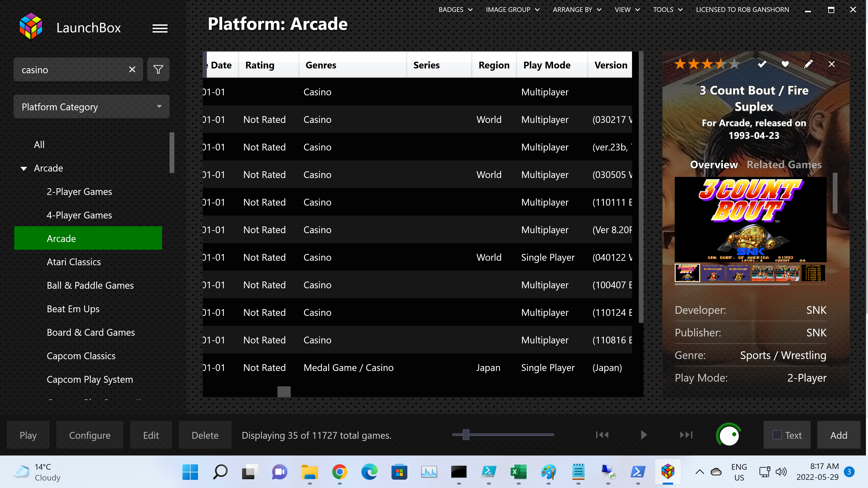Open File Explorer from taskbar

click(x=310, y=472)
